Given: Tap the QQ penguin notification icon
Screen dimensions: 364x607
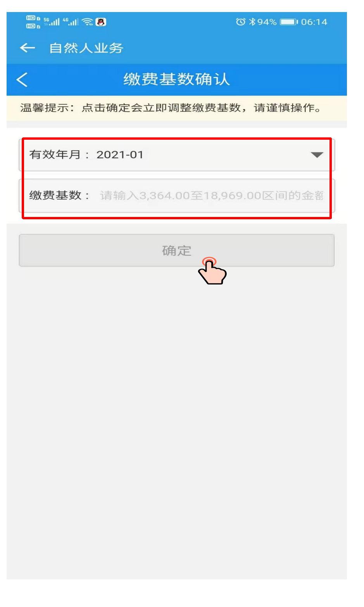Looking at the screenshot, I should pyautogui.click(x=101, y=22).
